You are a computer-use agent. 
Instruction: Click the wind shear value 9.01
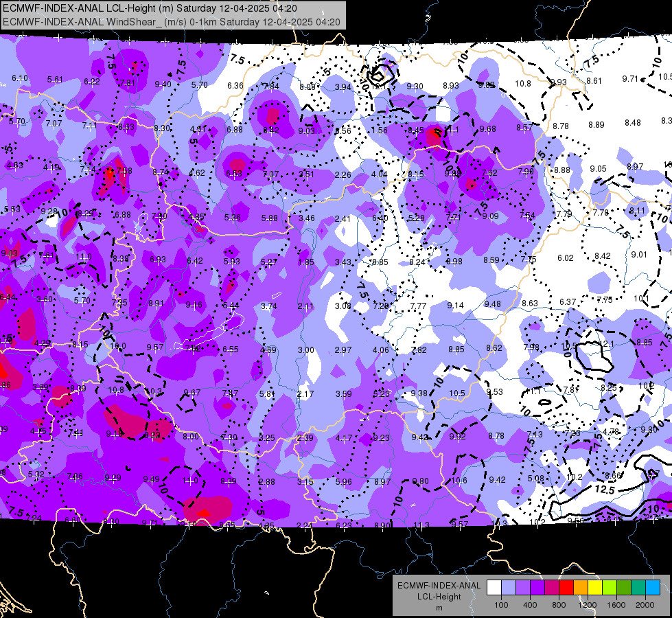(x=639, y=254)
